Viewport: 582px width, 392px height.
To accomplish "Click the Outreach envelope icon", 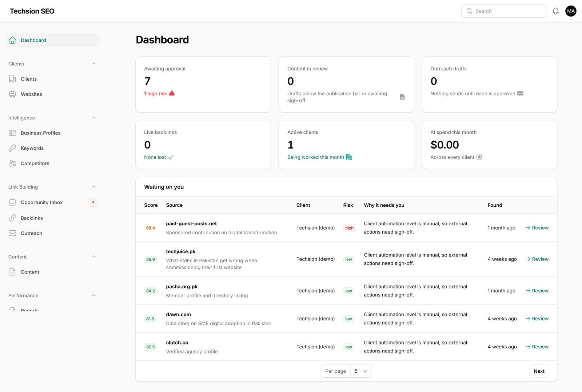I will point(12,233).
